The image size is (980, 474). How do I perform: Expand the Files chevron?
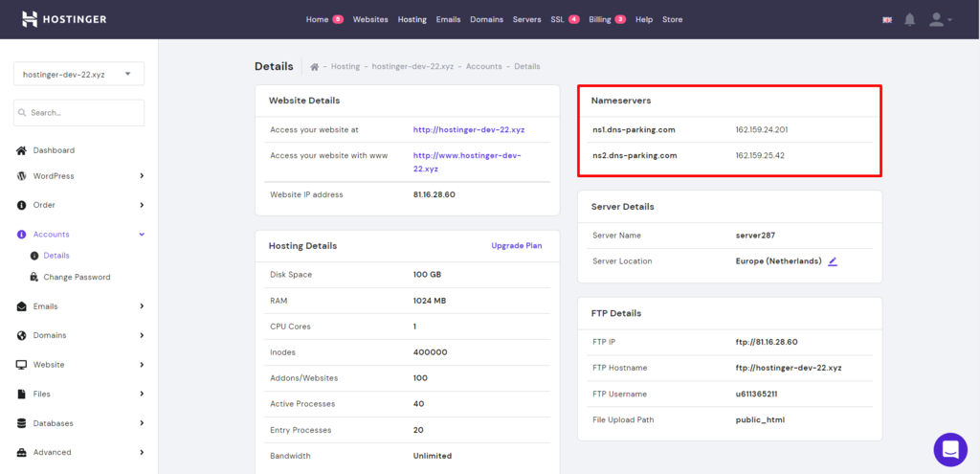(x=142, y=394)
